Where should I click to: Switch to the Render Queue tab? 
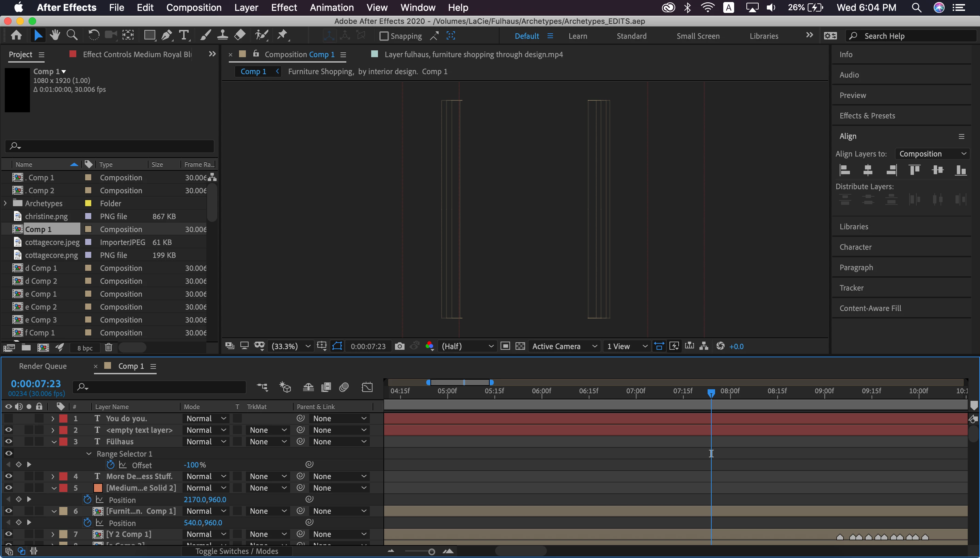43,366
